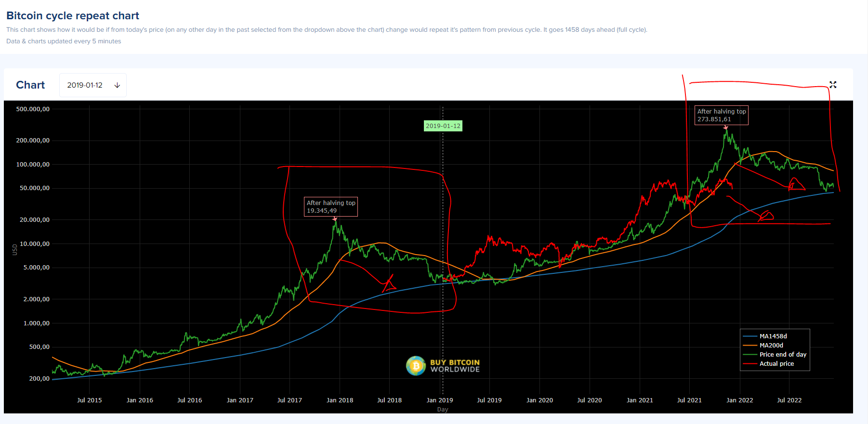The width and height of the screenshot is (868, 424).
Task: Click the Jan 2016 x-axis label
Action: (x=140, y=400)
